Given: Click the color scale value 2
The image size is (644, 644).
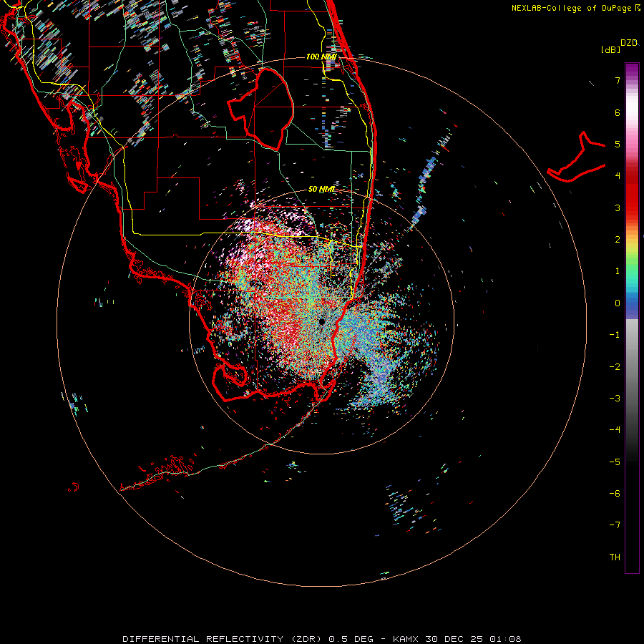Looking at the screenshot, I should [x=618, y=240].
